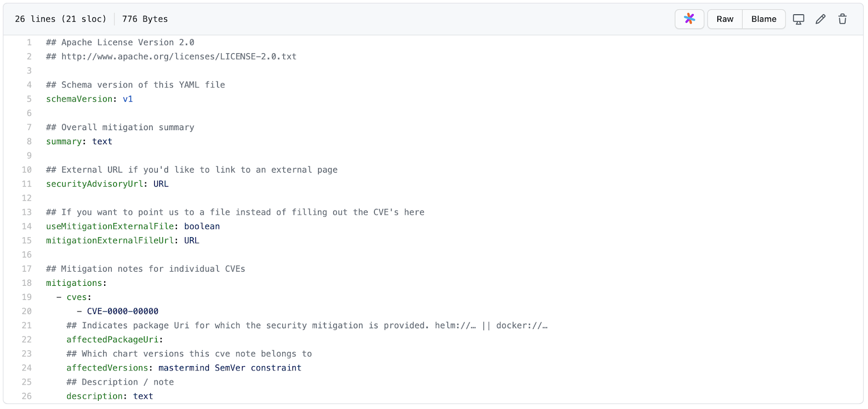This screenshot has height=409, width=868.
Task: Click the 776 Bytes file size label
Action: click(145, 18)
